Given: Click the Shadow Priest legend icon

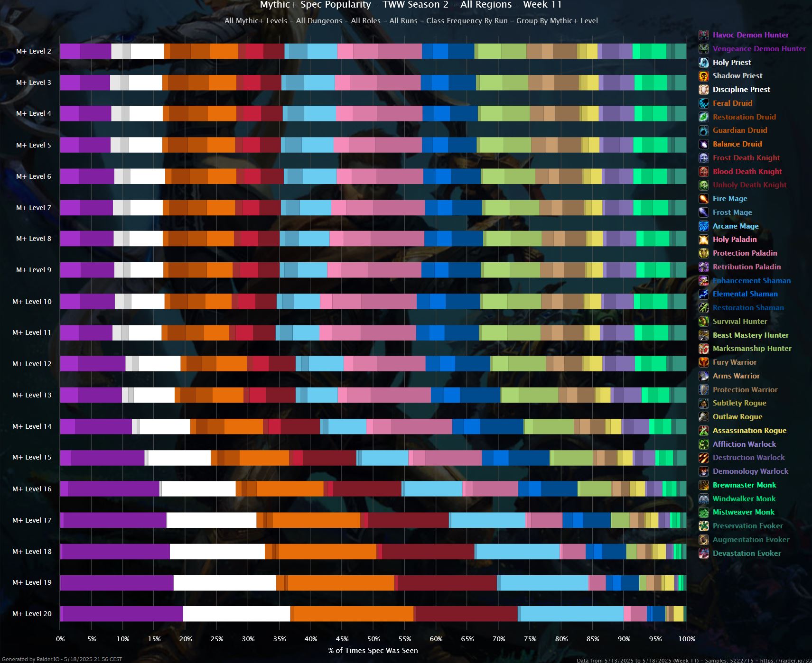Looking at the screenshot, I should [704, 76].
